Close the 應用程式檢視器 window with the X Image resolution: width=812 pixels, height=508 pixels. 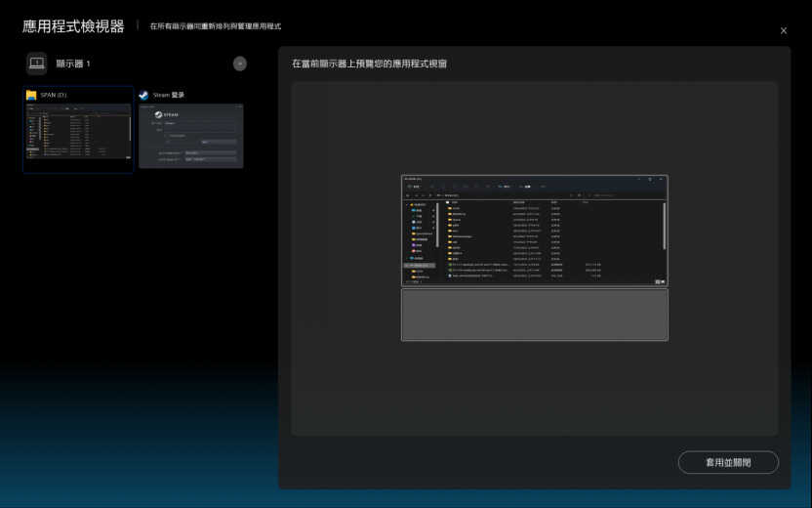783,30
